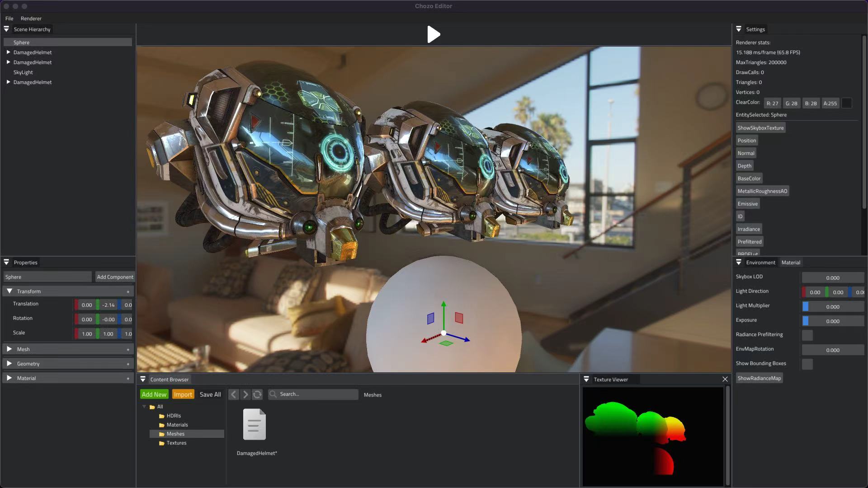The width and height of the screenshot is (868, 488).
Task: Click the orange Import button
Action: (x=183, y=394)
